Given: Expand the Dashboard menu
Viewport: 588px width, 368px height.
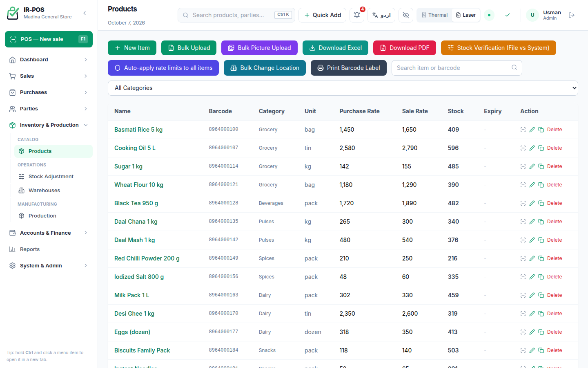Looking at the screenshot, I should pos(49,60).
